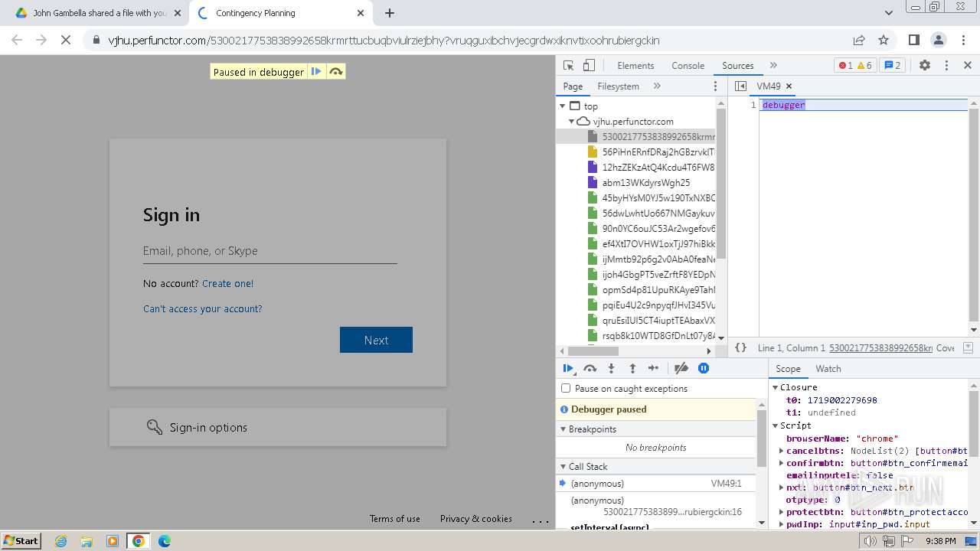Show the error and warning counters

pos(855,66)
